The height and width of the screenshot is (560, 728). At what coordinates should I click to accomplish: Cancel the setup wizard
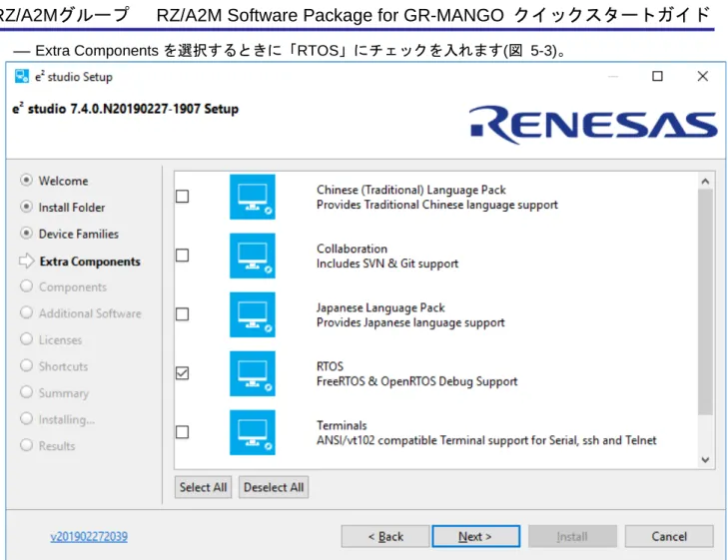click(x=669, y=536)
